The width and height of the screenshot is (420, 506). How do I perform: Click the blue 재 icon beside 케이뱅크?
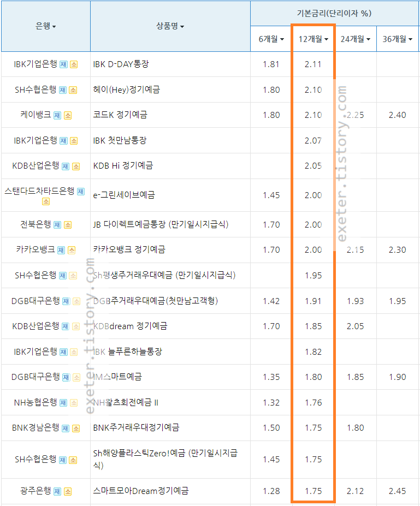[x=57, y=115]
